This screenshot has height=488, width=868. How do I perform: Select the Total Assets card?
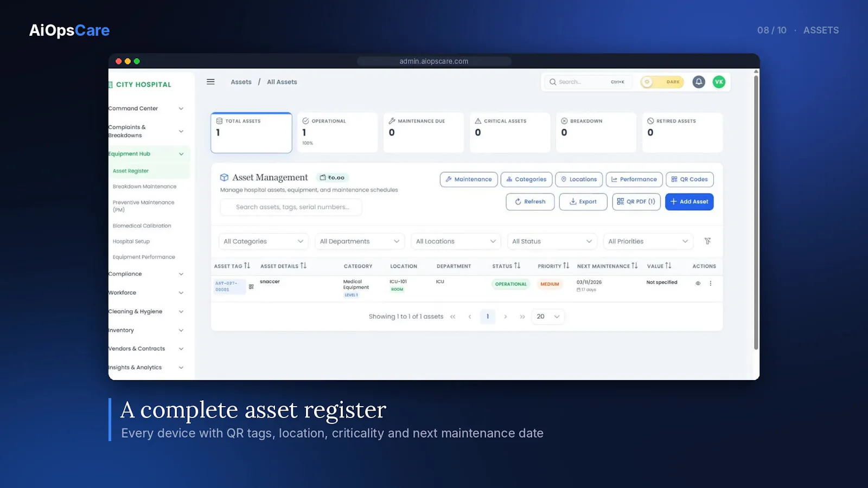click(x=251, y=133)
